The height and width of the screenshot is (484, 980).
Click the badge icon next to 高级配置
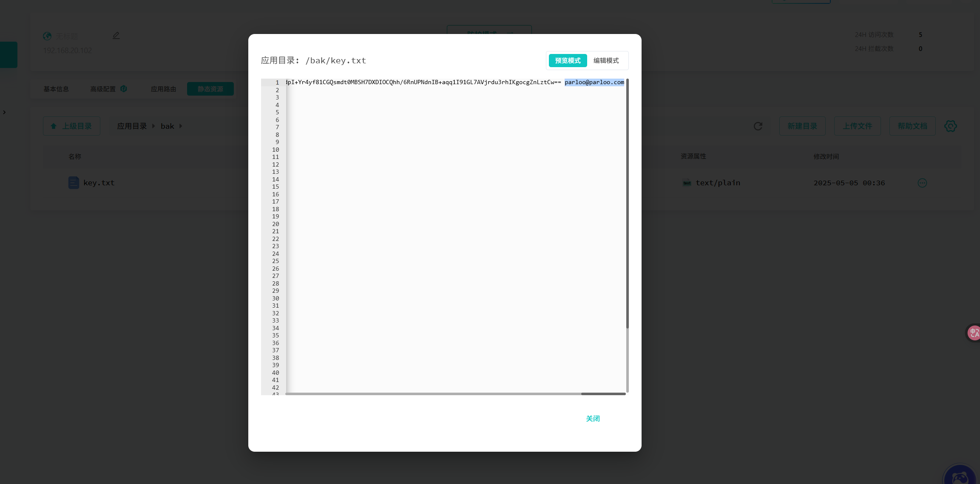(124, 89)
